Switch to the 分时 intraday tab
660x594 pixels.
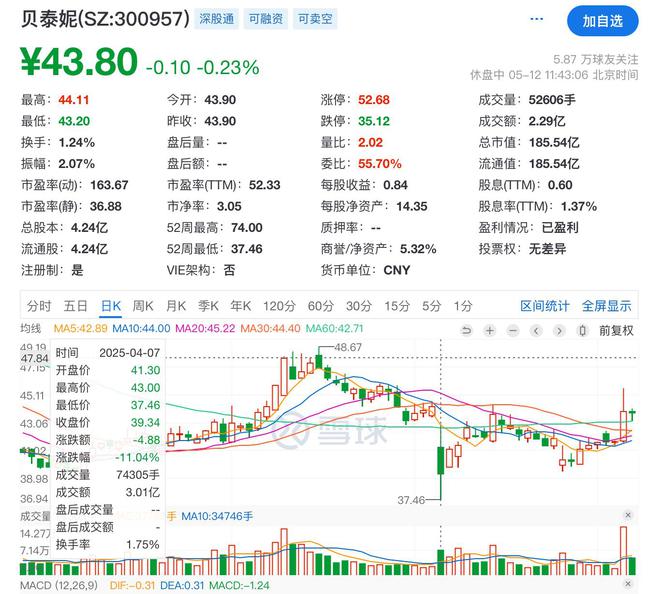39,306
